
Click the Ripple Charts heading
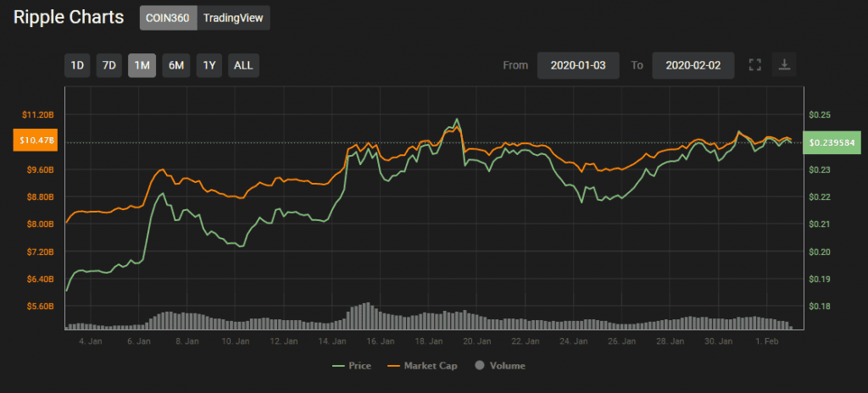pyautogui.click(x=69, y=17)
